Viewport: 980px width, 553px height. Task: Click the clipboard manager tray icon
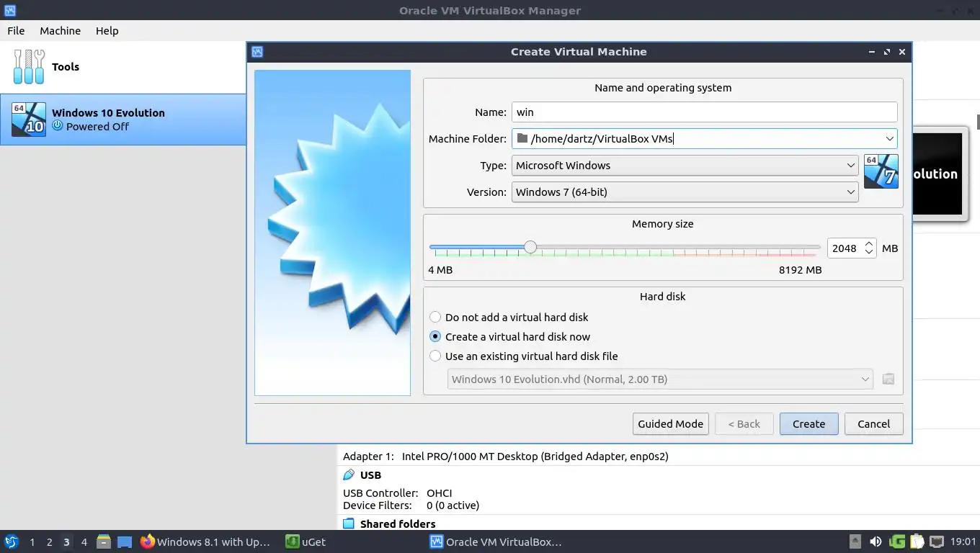click(917, 541)
